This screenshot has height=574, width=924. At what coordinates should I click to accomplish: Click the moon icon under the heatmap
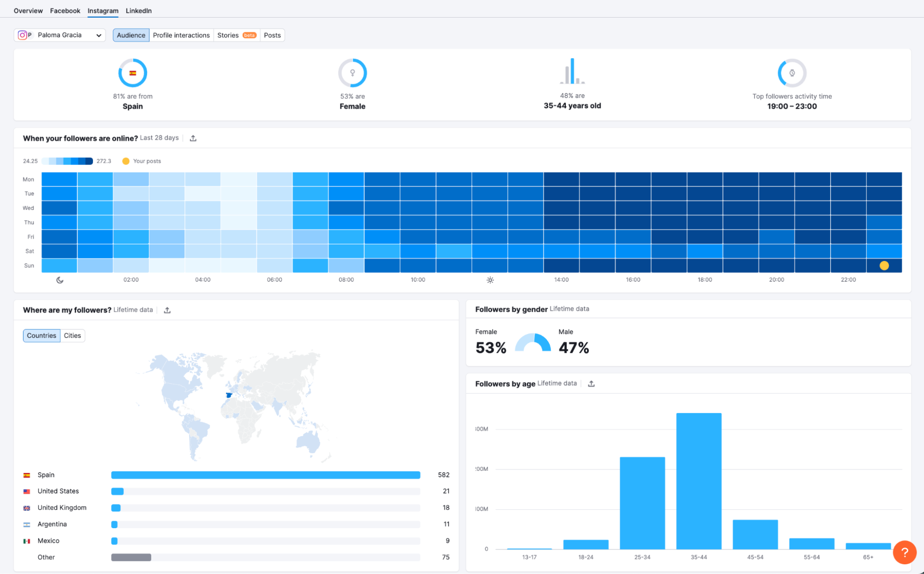[x=60, y=280]
